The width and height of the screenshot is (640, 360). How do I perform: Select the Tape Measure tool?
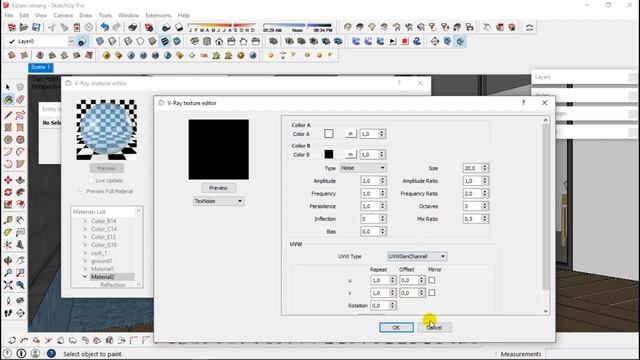[x=8, y=220]
